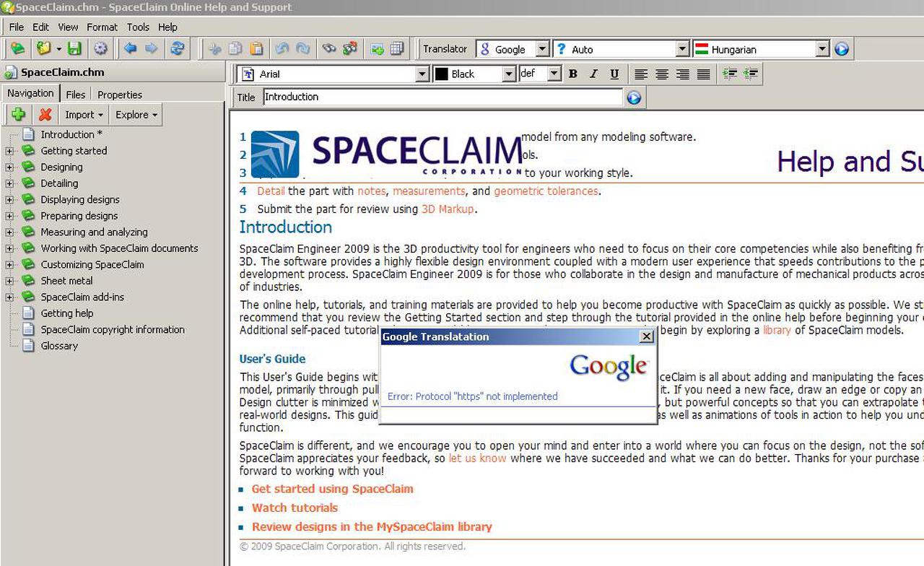Expand the Getting started tree node
This screenshot has width=924, height=566.
click(x=9, y=151)
